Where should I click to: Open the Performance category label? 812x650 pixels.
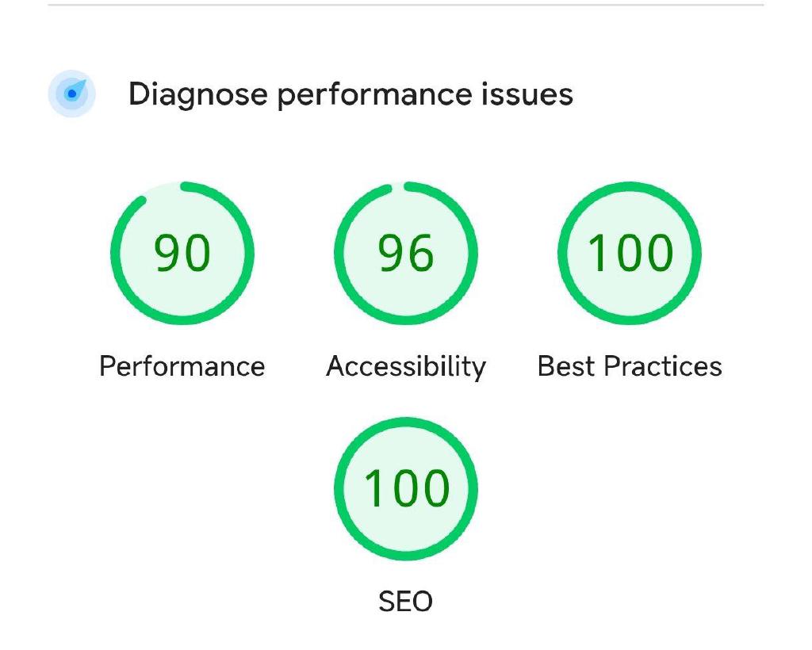coord(182,366)
